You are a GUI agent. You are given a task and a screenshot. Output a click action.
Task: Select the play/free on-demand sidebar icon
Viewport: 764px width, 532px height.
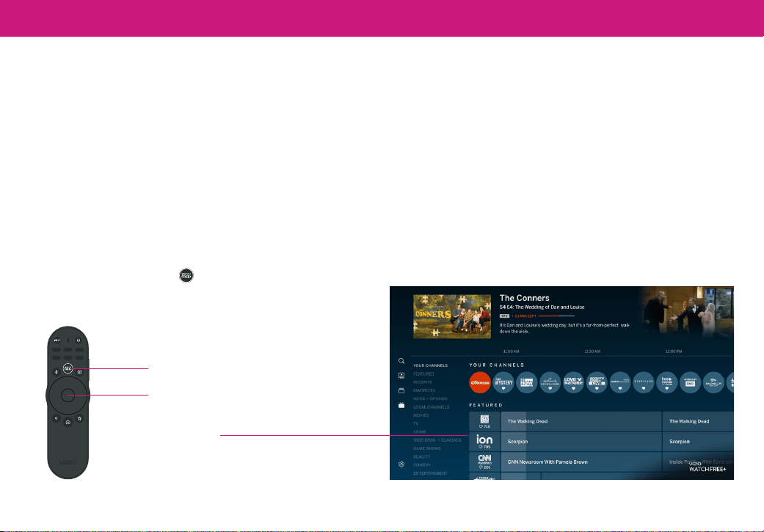[x=401, y=376]
